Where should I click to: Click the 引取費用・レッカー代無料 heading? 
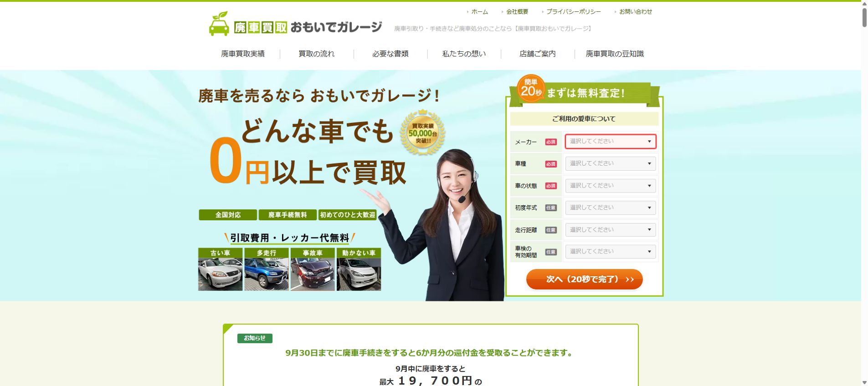click(289, 238)
